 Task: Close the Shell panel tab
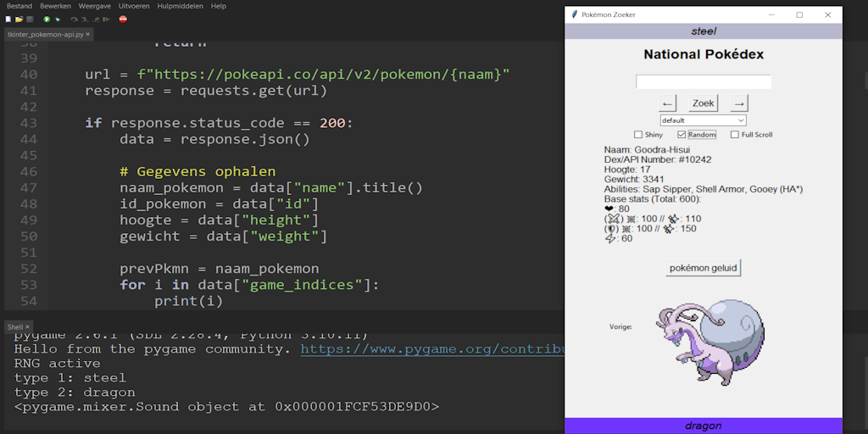[x=27, y=327]
